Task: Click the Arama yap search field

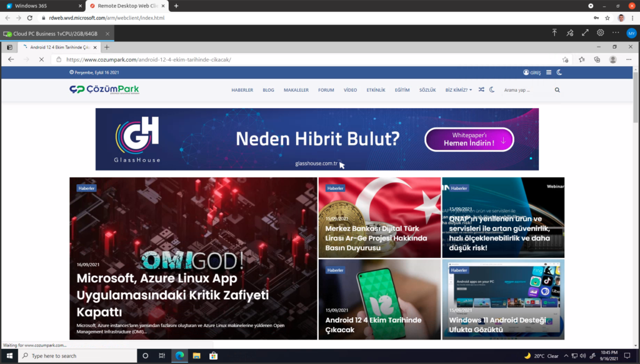Action: 526,90
